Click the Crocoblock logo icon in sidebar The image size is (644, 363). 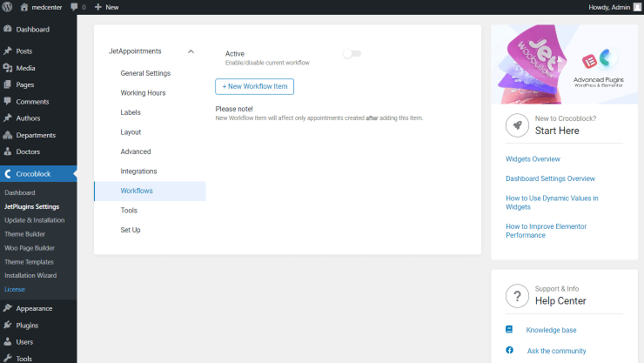tap(7, 174)
